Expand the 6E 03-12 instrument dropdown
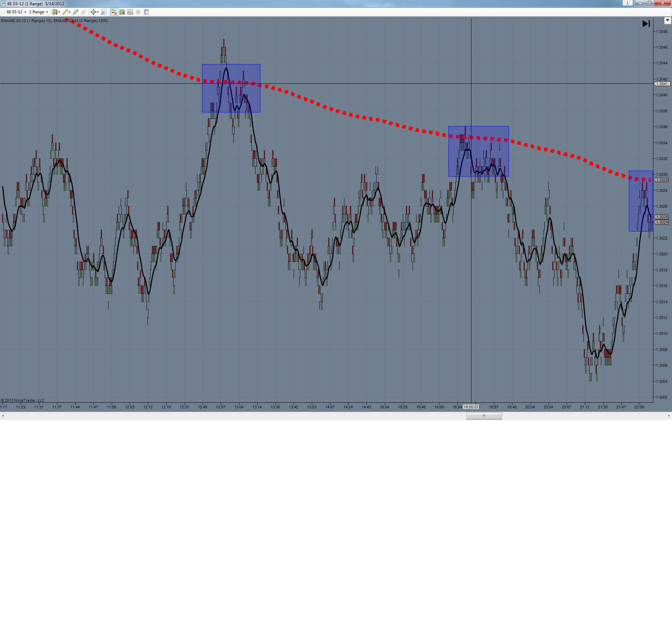Screen dimensions: 672x622 [x=16, y=12]
